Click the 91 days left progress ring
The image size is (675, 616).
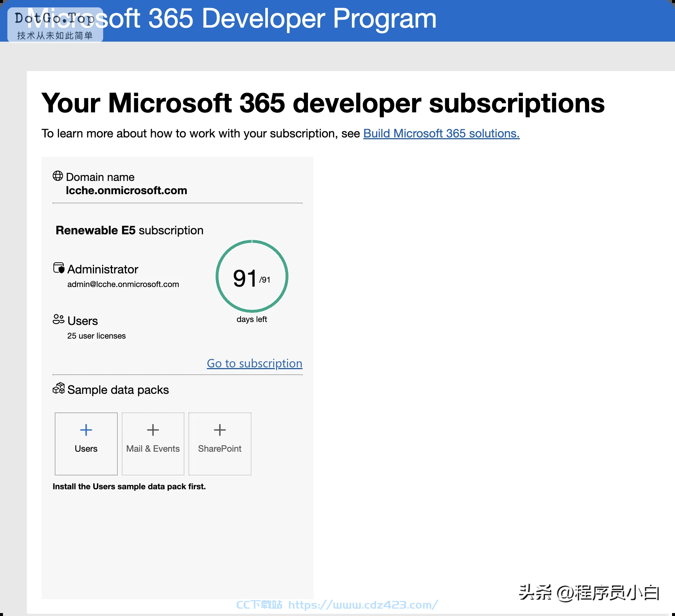point(252,276)
